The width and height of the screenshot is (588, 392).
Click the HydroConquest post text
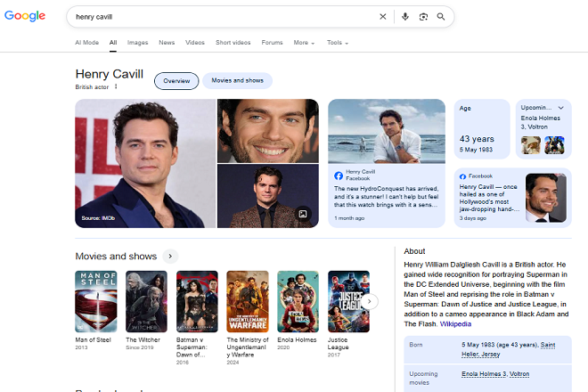[x=386, y=197]
